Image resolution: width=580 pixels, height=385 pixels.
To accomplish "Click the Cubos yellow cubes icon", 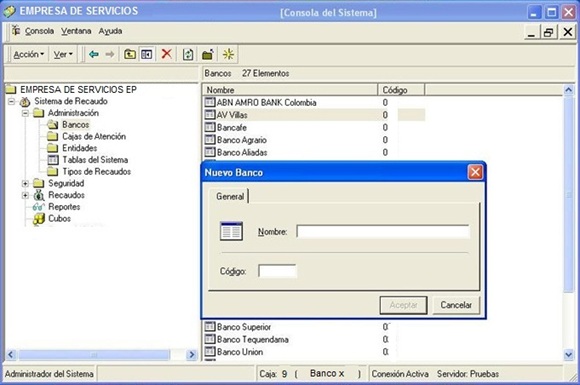I will tap(39, 219).
